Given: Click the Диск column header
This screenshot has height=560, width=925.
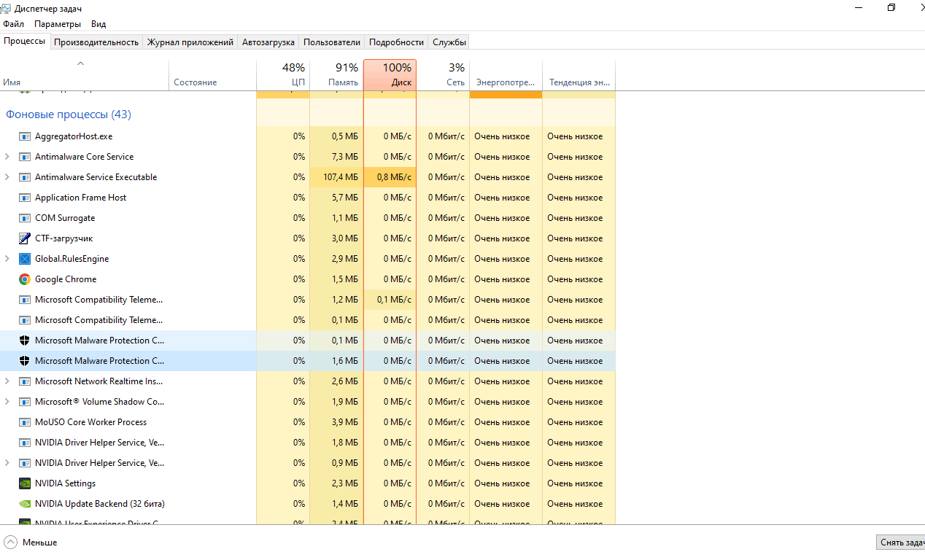Looking at the screenshot, I should 390,73.
